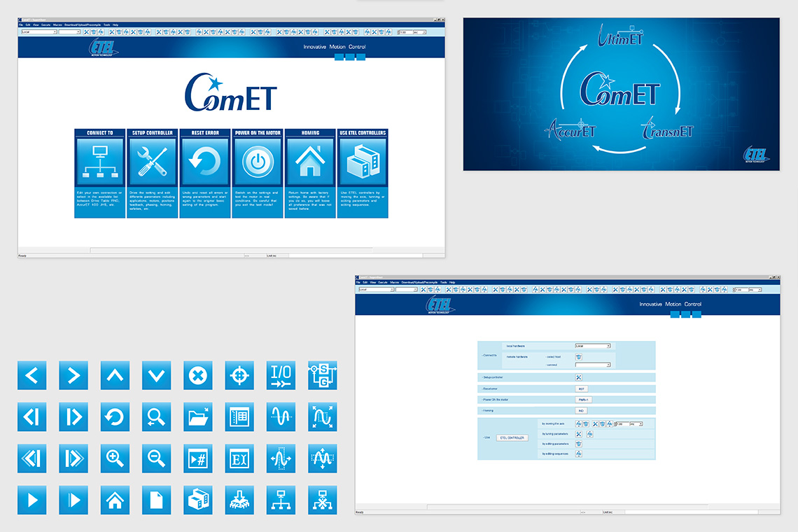Click the sine wave with corner expand arrows icon
The width and height of the screenshot is (798, 532).
click(322, 417)
